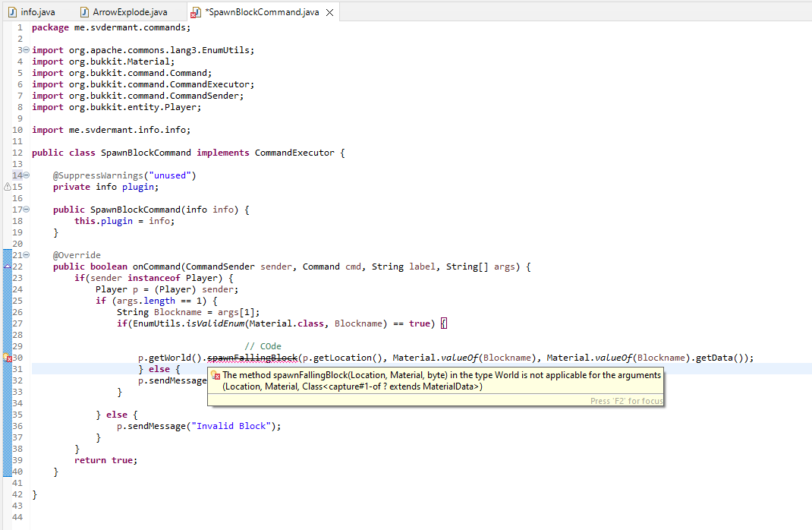Close the SpawnBlockCommand.java tab with the X

[329, 12]
